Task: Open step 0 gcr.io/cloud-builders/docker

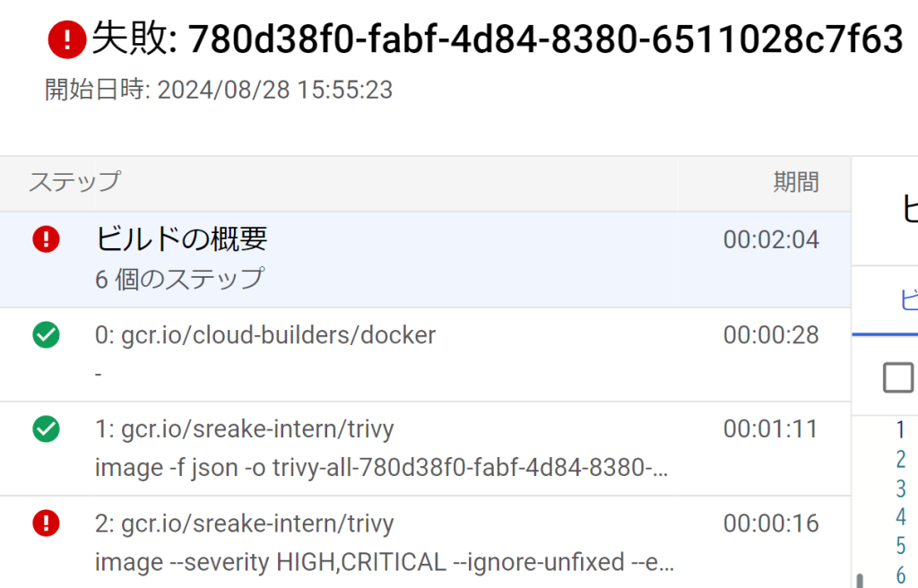Action: click(265, 335)
